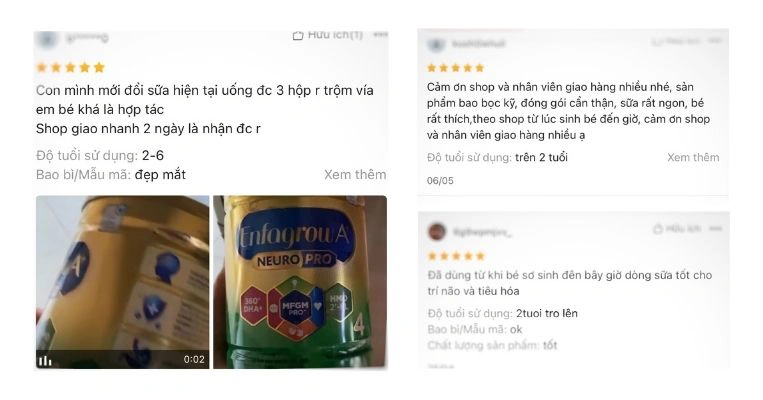This screenshot has width=763, height=400.
Task: Expand top-right review with Xem thêm
Action: (x=693, y=157)
